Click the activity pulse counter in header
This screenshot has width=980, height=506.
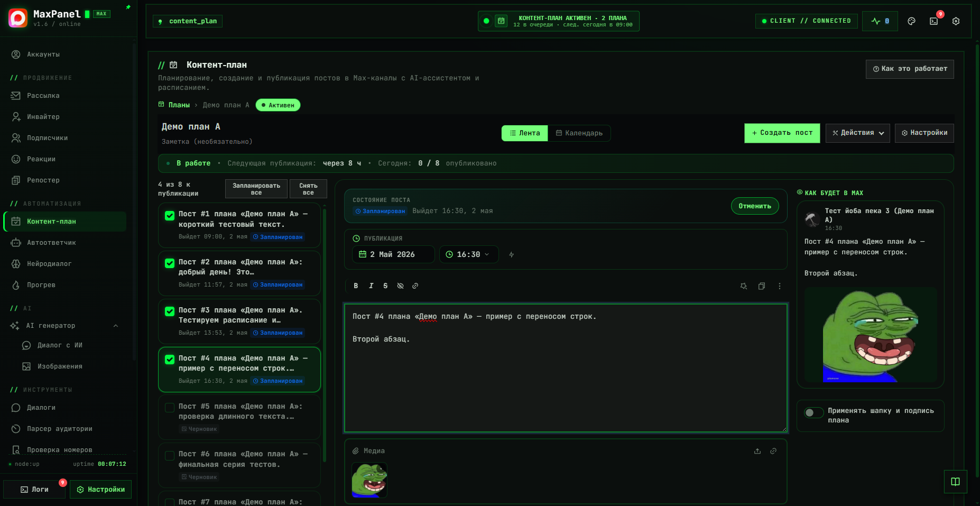[880, 21]
